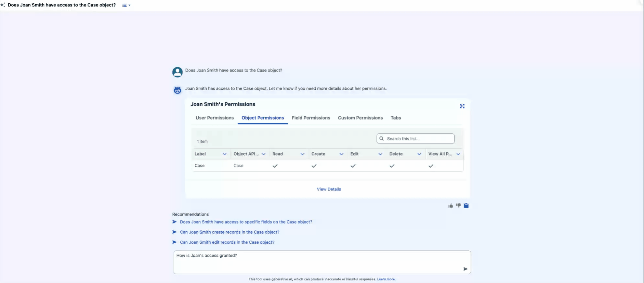Image resolution: width=644 pixels, height=283 pixels.
Task: Send the message with the arrow icon
Action: pyautogui.click(x=465, y=269)
